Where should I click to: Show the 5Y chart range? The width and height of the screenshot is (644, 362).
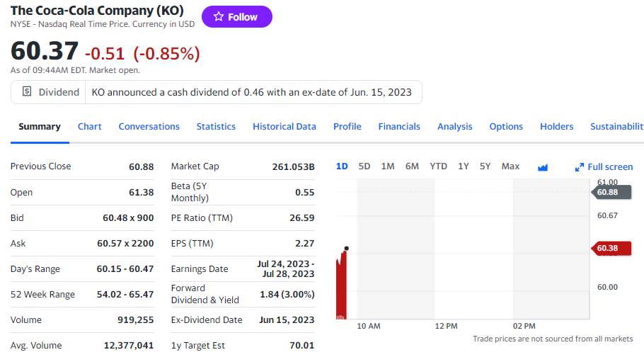(x=485, y=166)
